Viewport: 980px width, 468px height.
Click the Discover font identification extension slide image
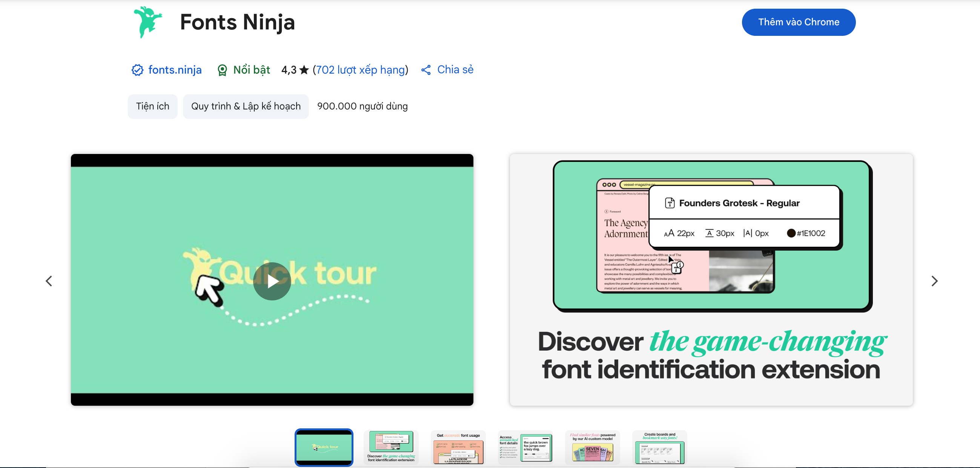point(711,280)
